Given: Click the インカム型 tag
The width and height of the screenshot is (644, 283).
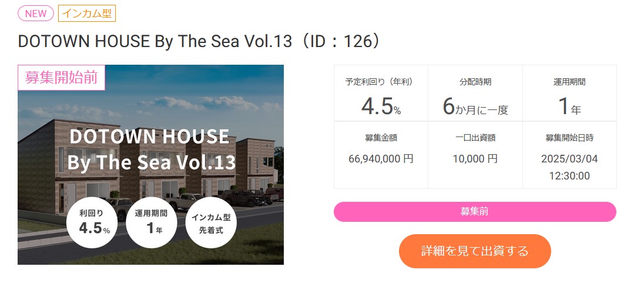Looking at the screenshot, I should pos(86,13).
